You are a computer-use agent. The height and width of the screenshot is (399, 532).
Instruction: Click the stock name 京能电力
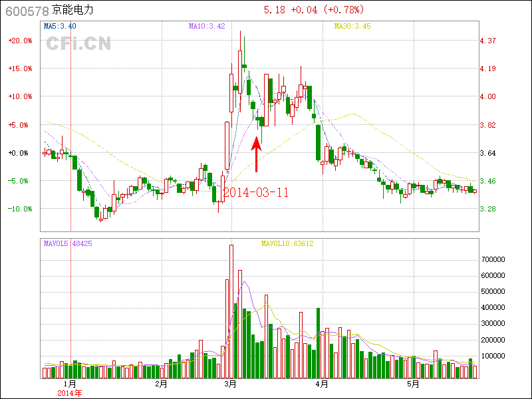[73, 11]
